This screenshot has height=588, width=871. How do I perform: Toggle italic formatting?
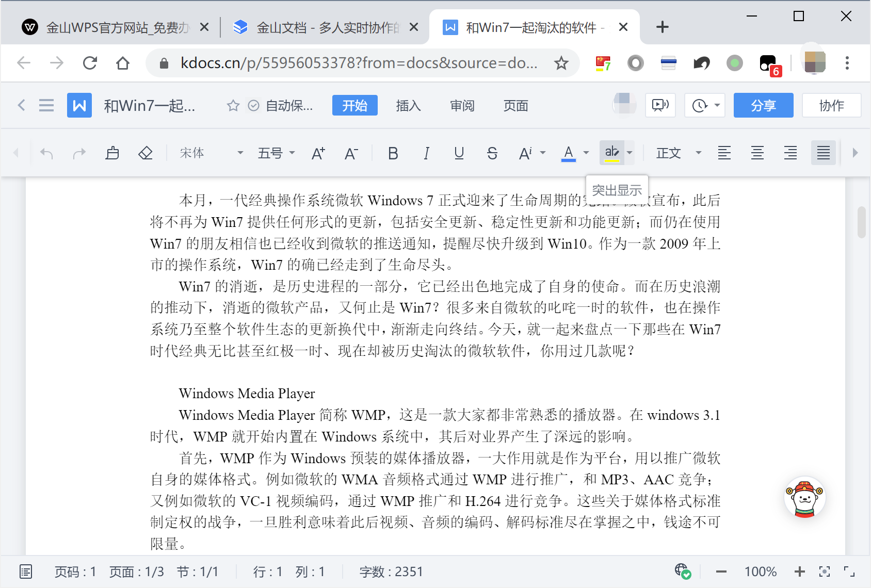pyautogui.click(x=426, y=153)
